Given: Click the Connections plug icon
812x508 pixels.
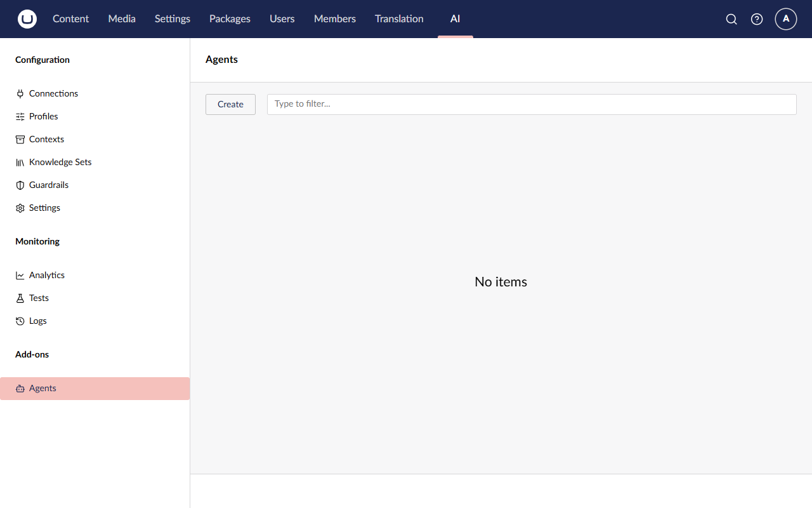Looking at the screenshot, I should 20,93.
